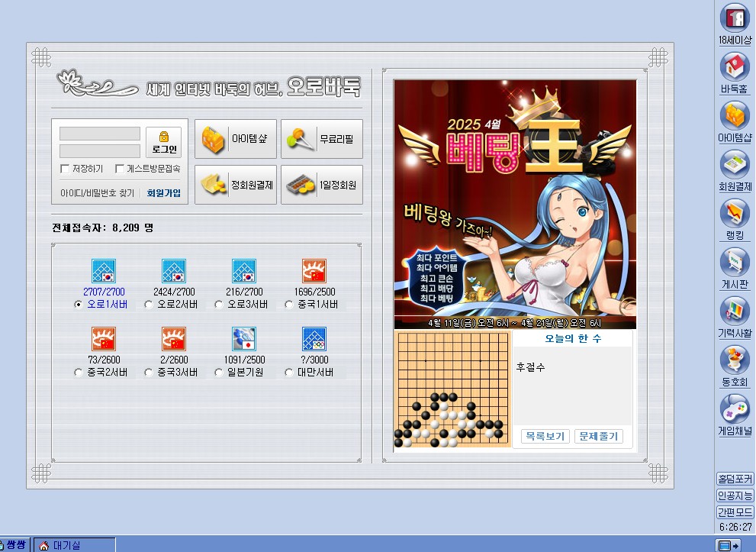Open the 아이템샵 button
Screen dimensions: 756x552
pos(235,139)
